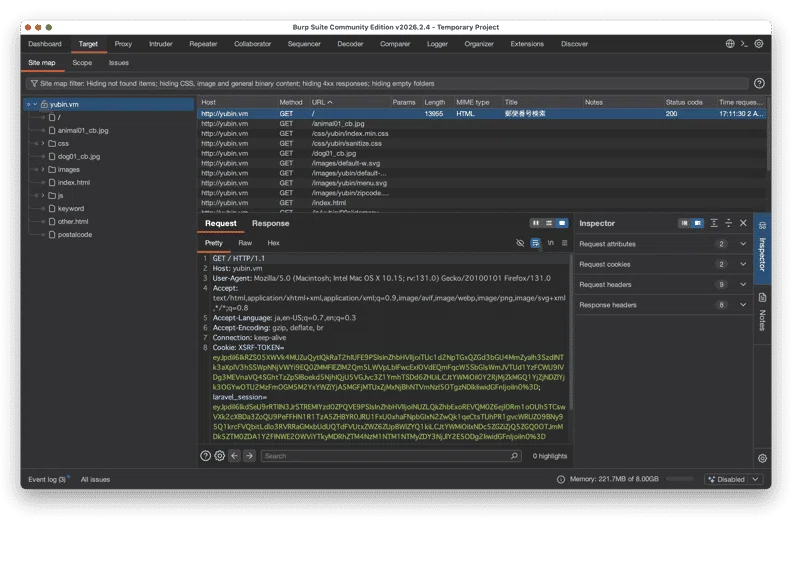Select the /css/yubin/sanitize.css request row
792x580 pixels.
pyautogui.click(x=481, y=143)
